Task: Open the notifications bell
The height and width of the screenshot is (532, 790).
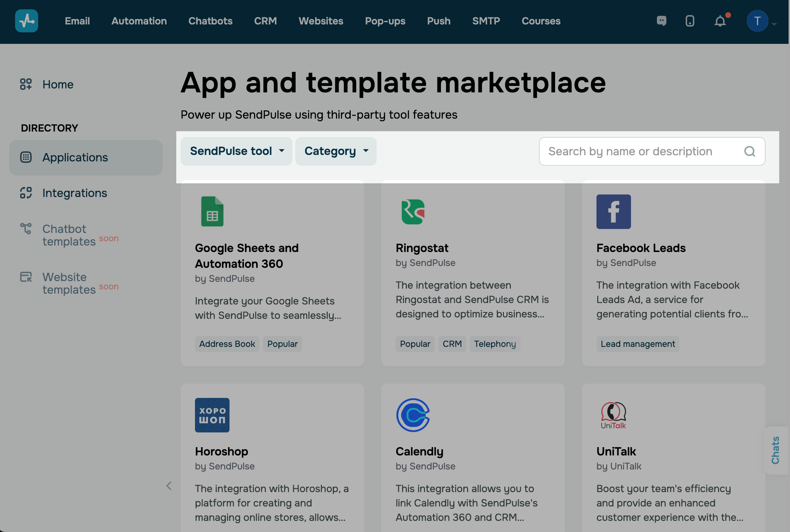Action: (720, 21)
